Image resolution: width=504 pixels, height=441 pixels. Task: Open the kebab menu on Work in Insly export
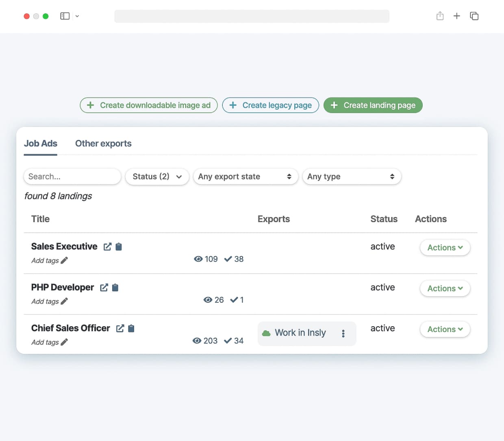point(343,334)
